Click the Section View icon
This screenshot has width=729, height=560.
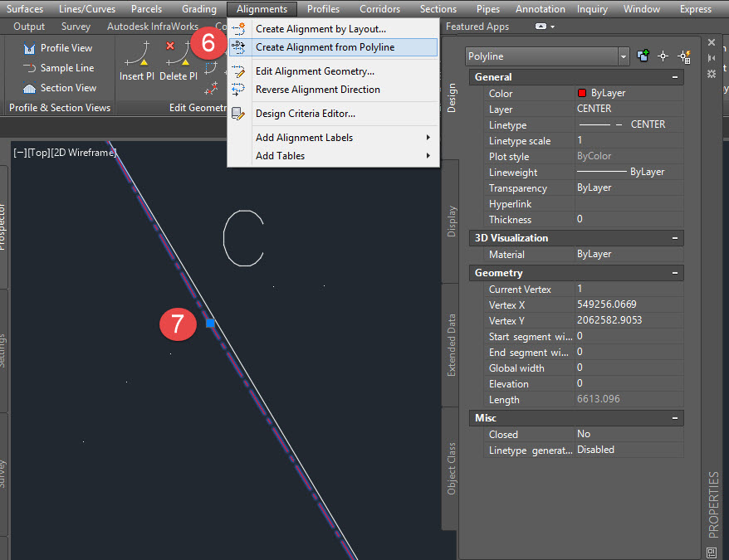click(x=29, y=88)
